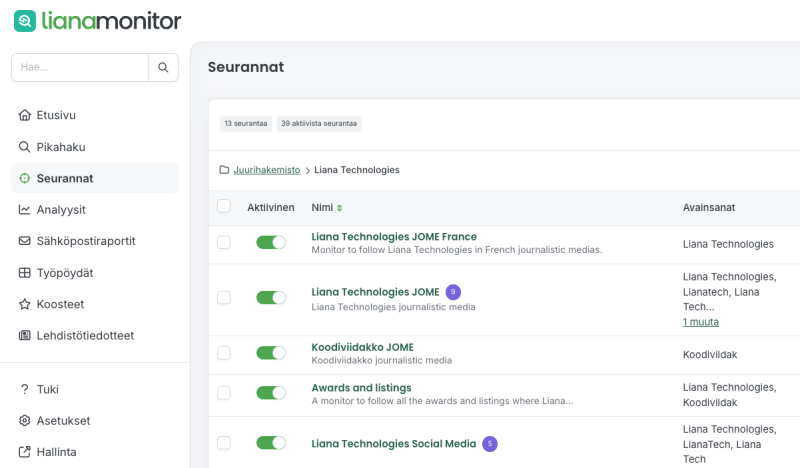Click the Seurannat target icon

[x=24, y=178]
